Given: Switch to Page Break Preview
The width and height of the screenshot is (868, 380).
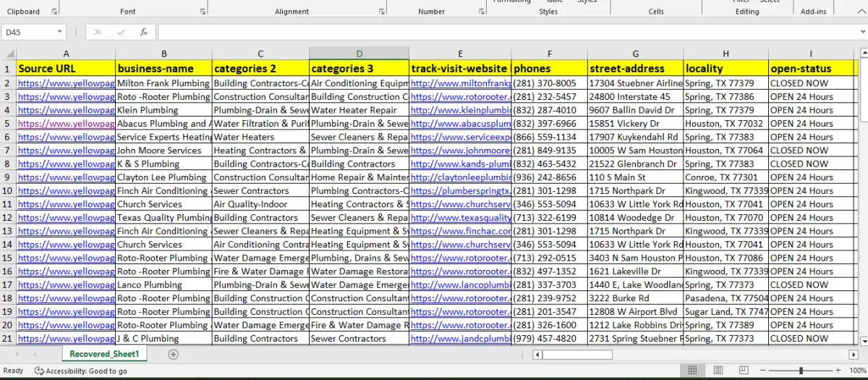Looking at the screenshot, I should pyautogui.click(x=745, y=371).
